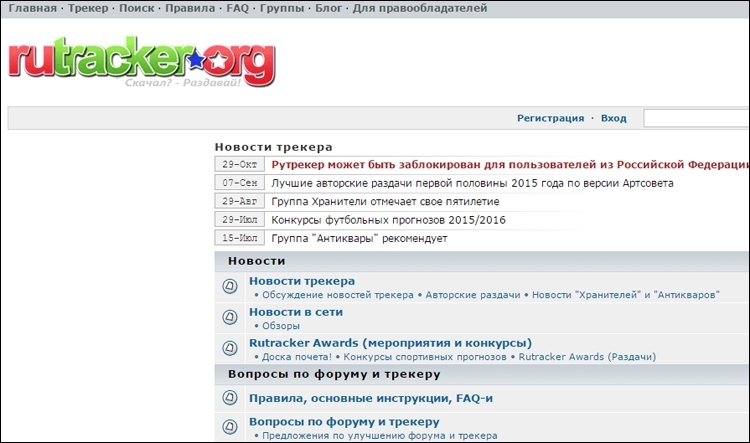Image resolution: width=750 pixels, height=443 pixels.
Task: Open Новости "Хранителей" и "Антикваров" subforum
Action: click(x=626, y=295)
